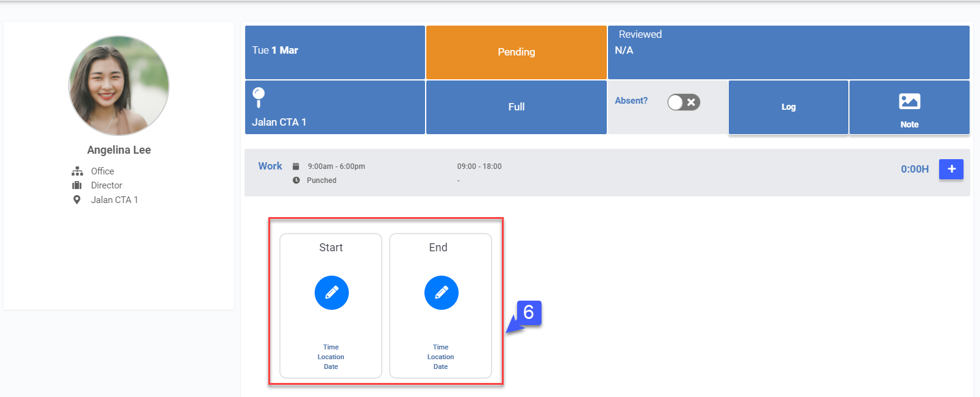Screen dimensions: 980x397
Task: Click the clock icon next to Punched
Action: pos(296,181)
